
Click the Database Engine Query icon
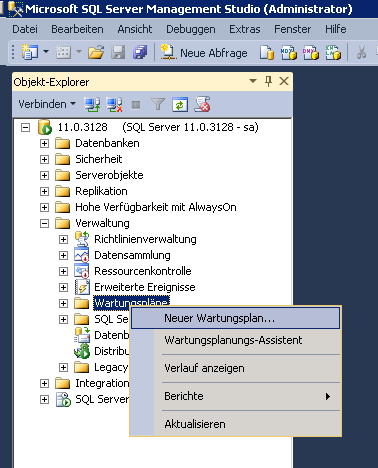267,53
